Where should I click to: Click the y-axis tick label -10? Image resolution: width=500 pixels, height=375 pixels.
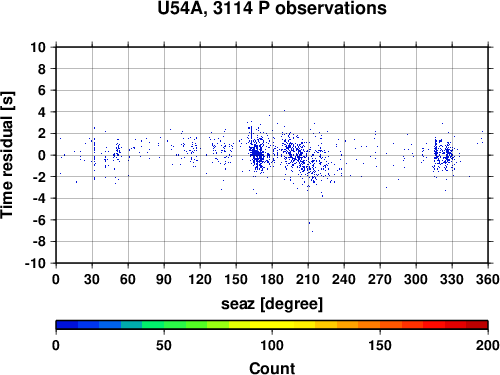[35, 263]
